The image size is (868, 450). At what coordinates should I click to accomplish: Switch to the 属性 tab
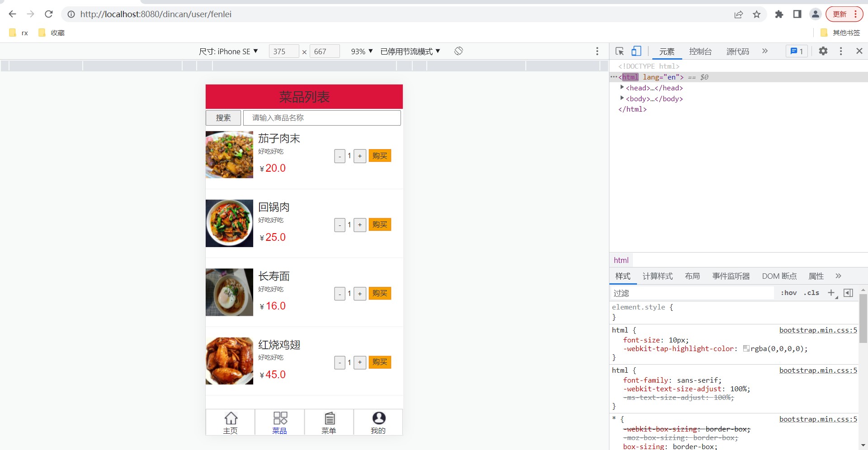pos(816,276)
